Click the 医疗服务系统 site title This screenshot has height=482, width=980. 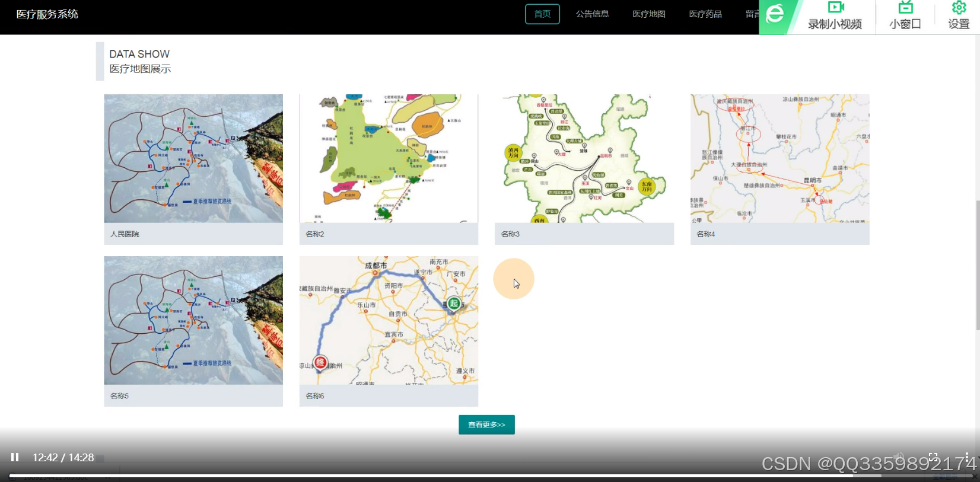click(x=47, y=14)
